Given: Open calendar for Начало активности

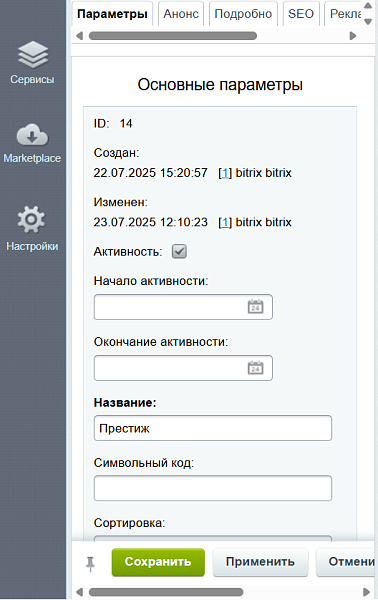Looking at the screenshot, I should pos(255,307).
